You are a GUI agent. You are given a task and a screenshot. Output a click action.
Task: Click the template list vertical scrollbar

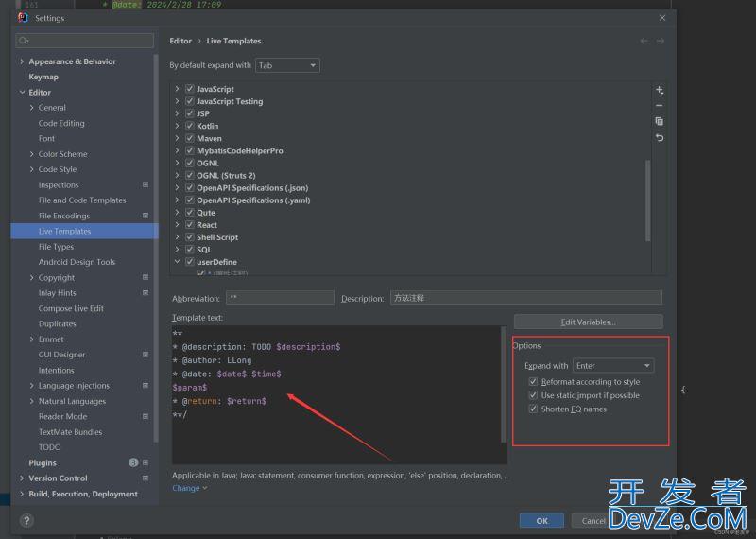click(648, 200)
